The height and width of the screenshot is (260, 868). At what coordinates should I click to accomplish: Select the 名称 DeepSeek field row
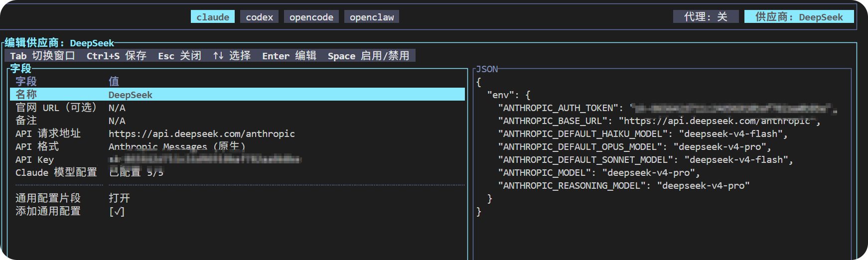pyautogui.click(x=237, y=95)
